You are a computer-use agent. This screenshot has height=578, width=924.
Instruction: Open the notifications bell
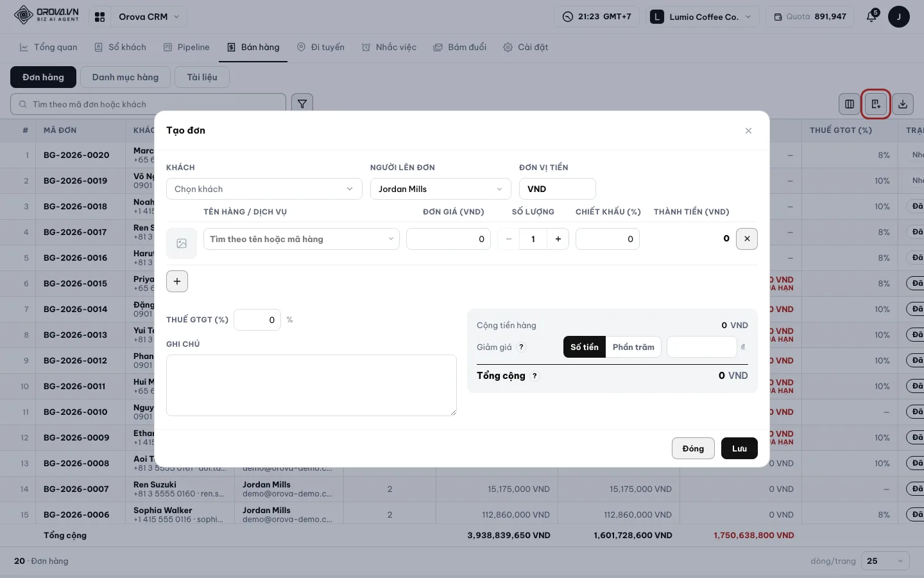[x=871, y=17]
